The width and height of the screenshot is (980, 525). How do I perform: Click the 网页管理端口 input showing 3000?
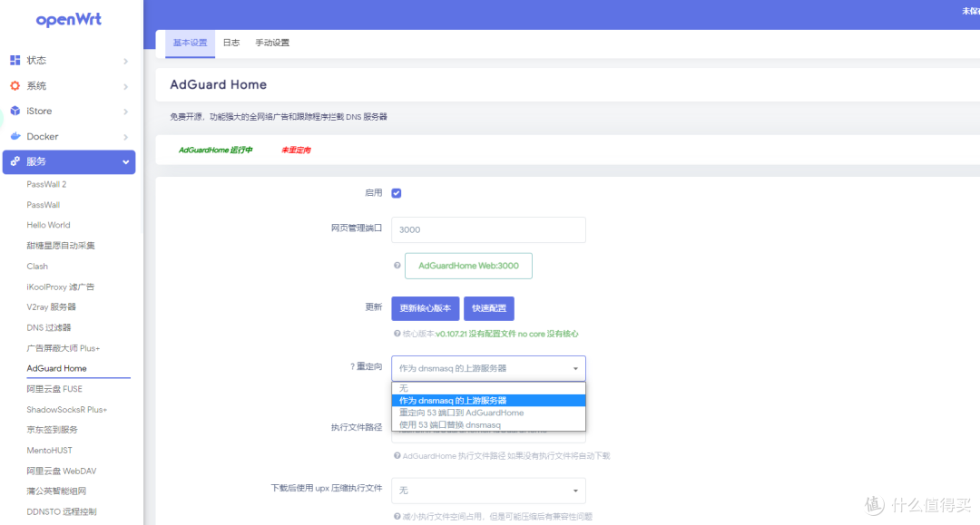(487, 229)
